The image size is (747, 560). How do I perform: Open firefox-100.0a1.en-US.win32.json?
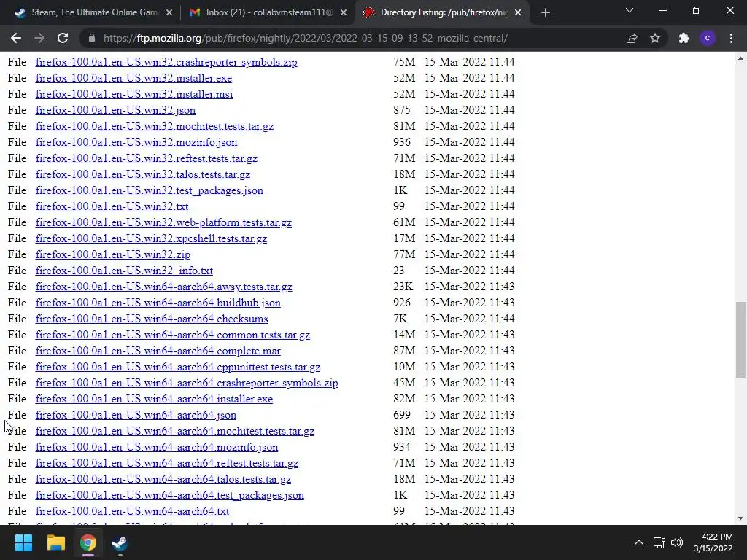pyautogui.click(x=115, y=111)
